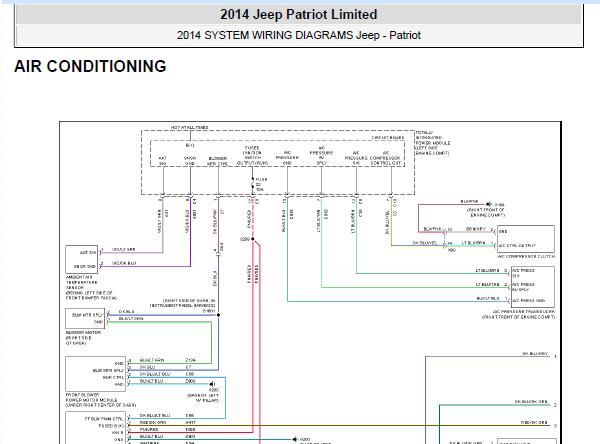Click the G104 ground symbol near engine compartment

[x=489, y=205]
